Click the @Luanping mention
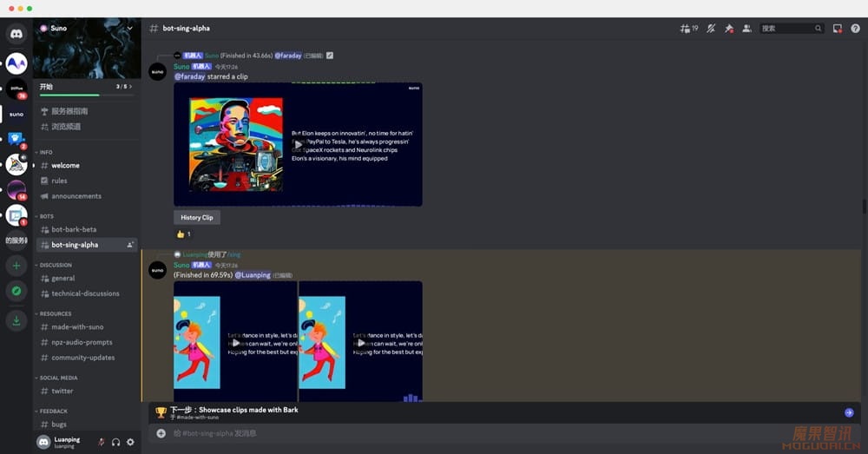This screenshot has width=868, height=454. (253, 275)
